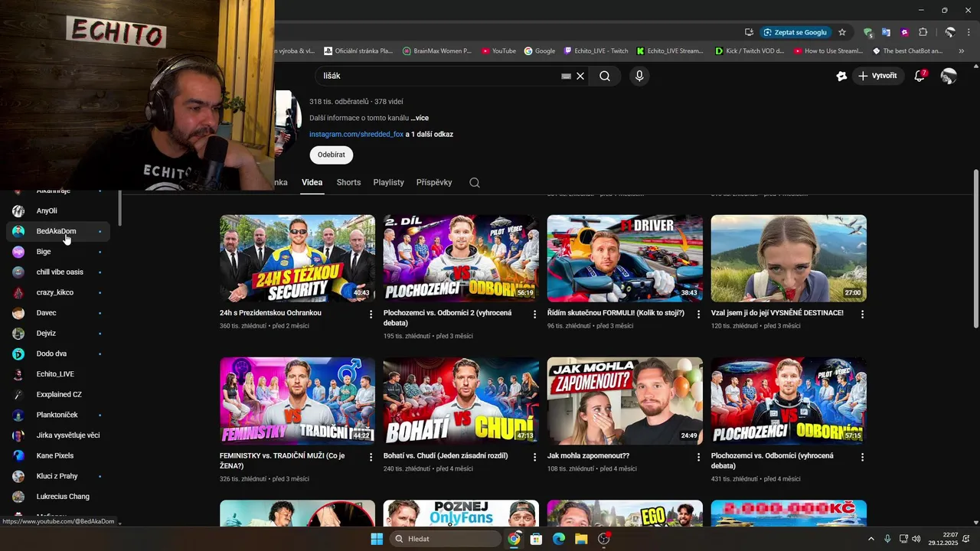Open options for FEMINISTKY vs. TRADIČNÍ MUŽI video
Screen dimensions: 980x551
pyautogui.click(x=371, y=457)
